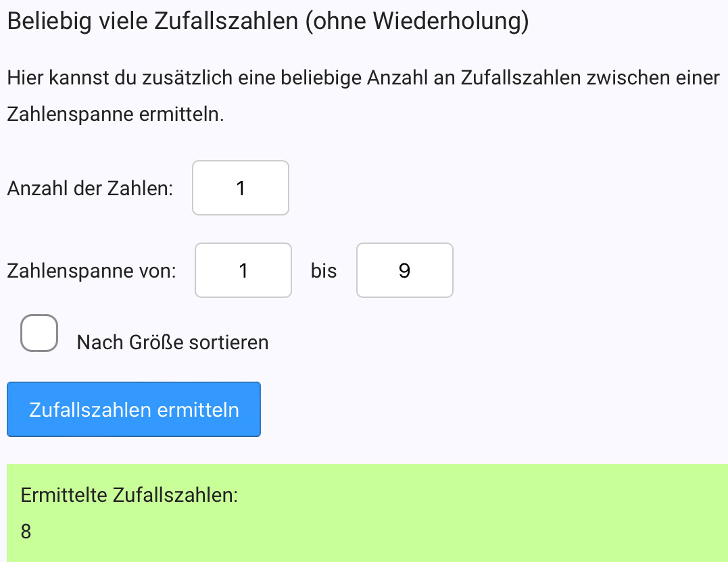Image resolution: width=728 pixels, height=562 pixels.
Task: Click the word Ermittelte in the result box
Action: [x=64, y=495]
